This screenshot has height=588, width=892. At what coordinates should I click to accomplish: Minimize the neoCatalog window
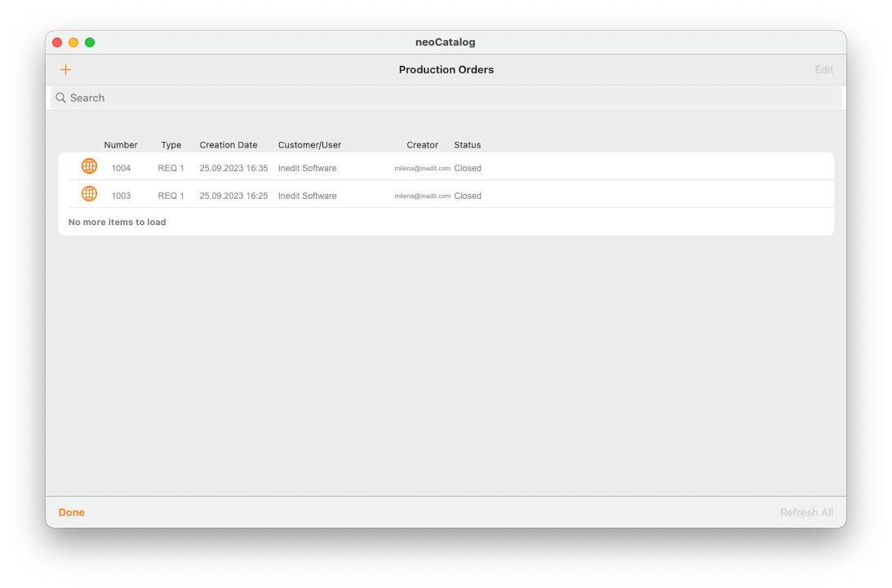click(73, 42)
